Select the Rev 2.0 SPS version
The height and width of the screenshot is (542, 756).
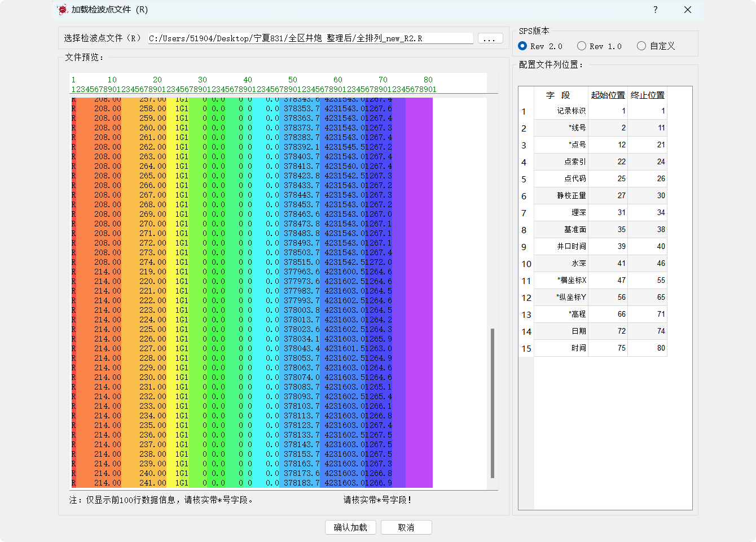[523, 46]
